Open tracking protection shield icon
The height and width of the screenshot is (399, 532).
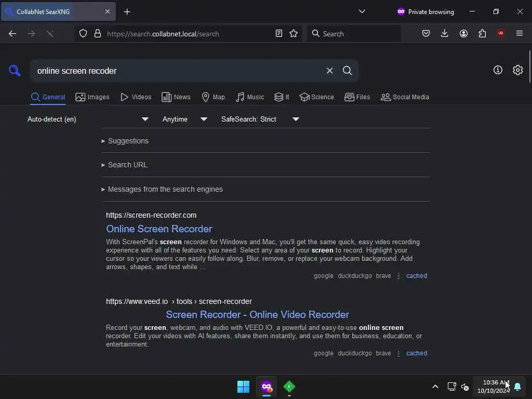click(x=83, y=34)
